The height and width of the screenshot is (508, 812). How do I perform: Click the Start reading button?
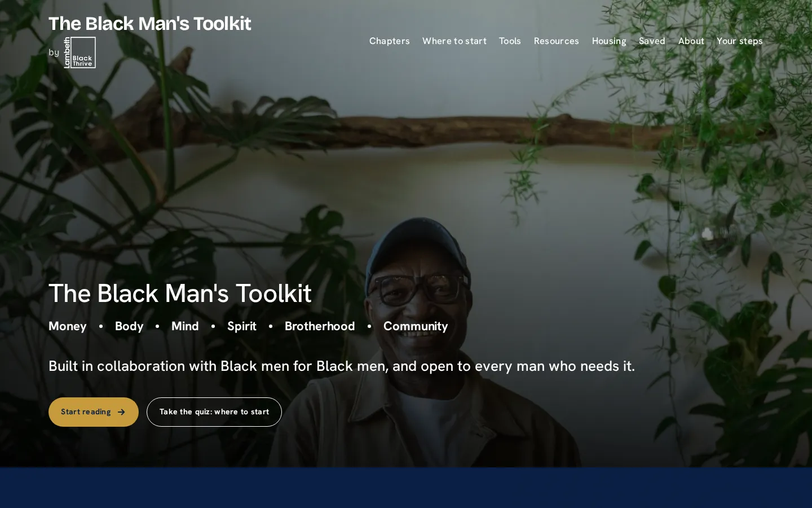click(x=94, y=412)
